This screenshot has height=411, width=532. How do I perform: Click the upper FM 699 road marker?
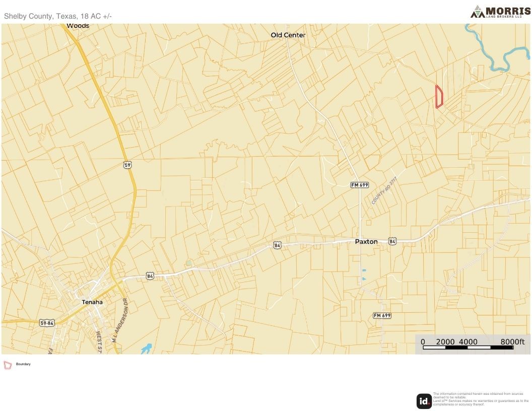click(360, 185)
